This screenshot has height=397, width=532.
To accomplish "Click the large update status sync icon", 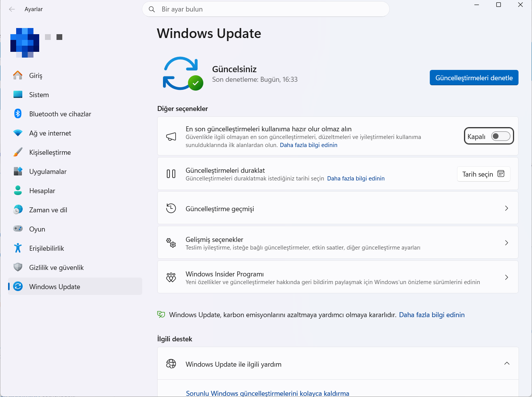I will pyautogui.click(x=182, y=73).
